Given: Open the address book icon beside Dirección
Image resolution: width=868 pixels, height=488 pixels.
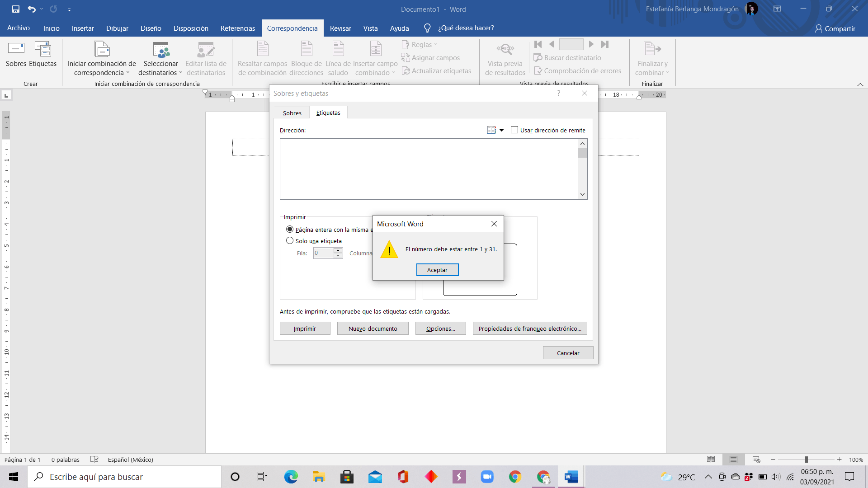Looking at the screenshot, I should [491, 130].
